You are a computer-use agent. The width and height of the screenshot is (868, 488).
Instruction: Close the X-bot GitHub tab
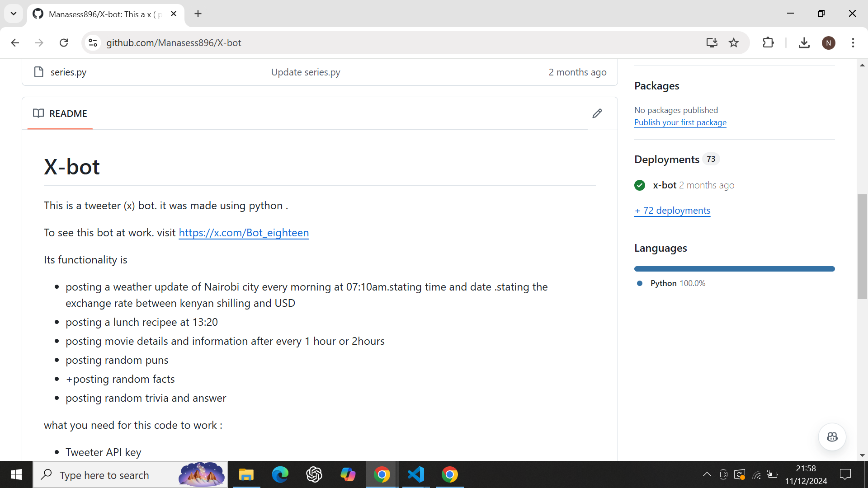click(x=174, y=14)
